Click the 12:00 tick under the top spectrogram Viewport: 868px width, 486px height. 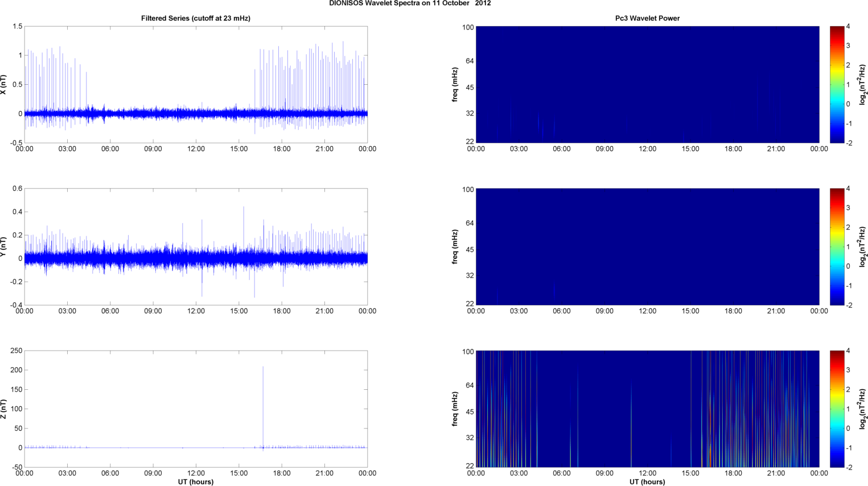click(647, 149)
